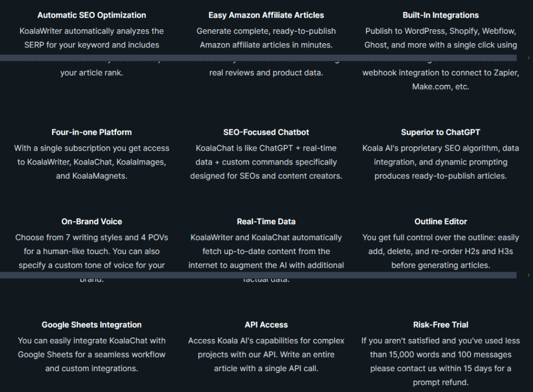This screenshot has width=533, height=392.
Task: Select the Superior to ChatGPT heading
Action: [x=440, y=132]
